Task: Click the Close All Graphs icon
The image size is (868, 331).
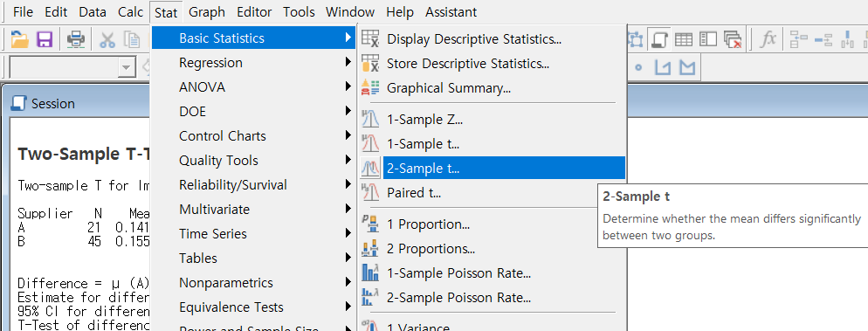Action: 733,38
